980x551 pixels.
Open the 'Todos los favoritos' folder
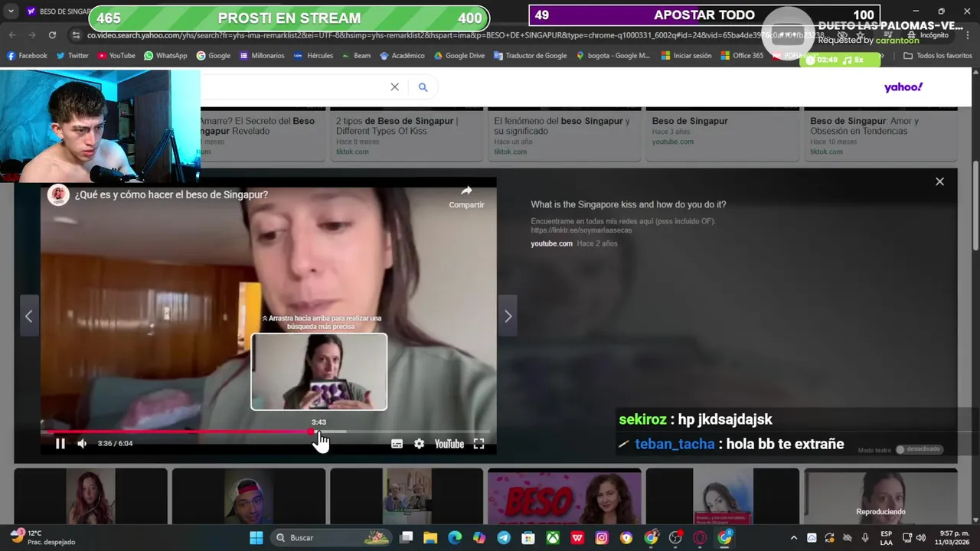click(x=937, y=56)
